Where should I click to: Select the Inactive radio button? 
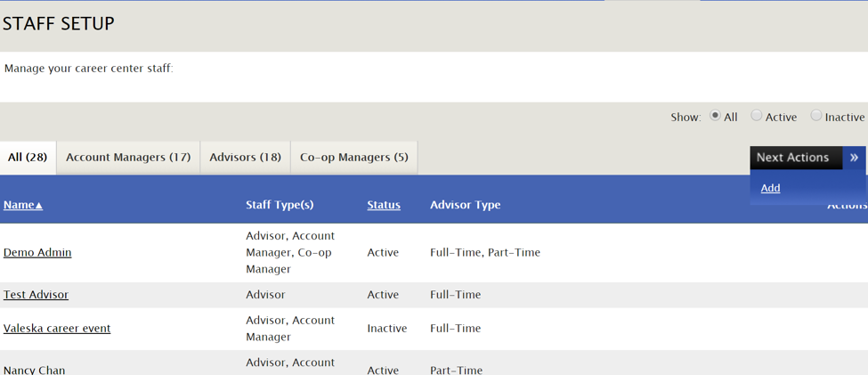pos(816,116)
